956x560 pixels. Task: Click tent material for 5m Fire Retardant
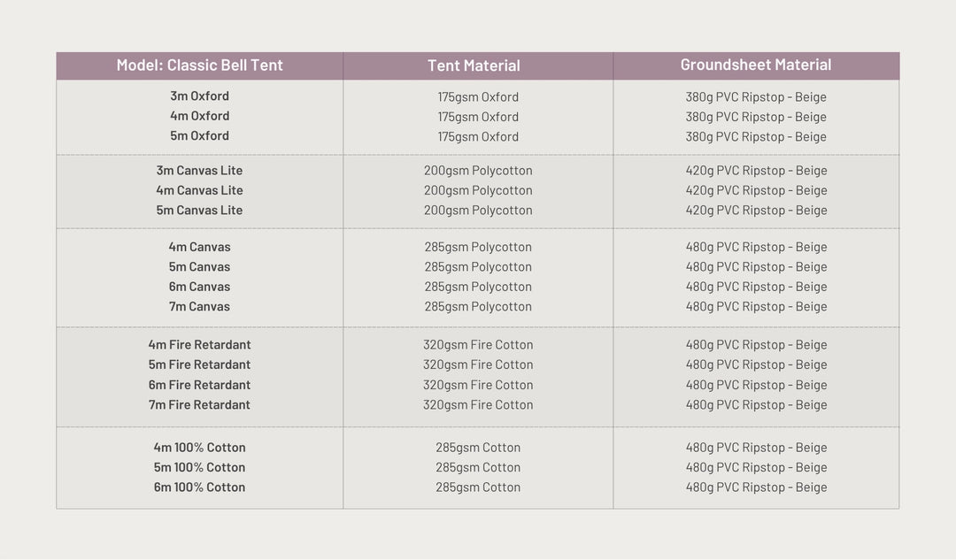tap(478, 364)
